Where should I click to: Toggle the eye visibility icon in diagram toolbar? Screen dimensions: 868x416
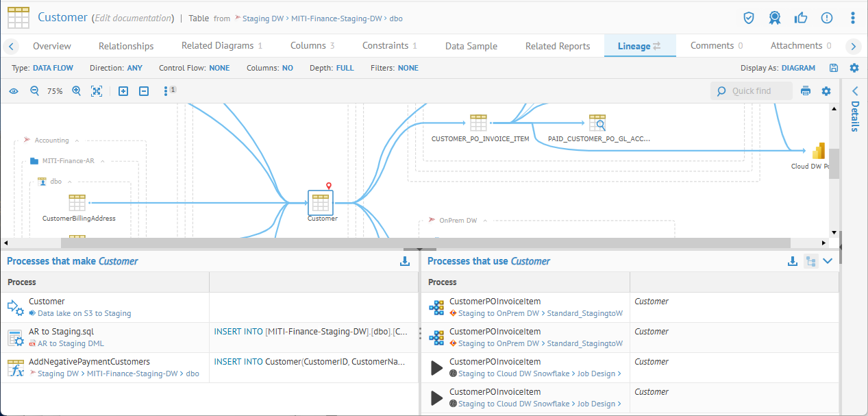pyautogui.click(x=14, y=91)
